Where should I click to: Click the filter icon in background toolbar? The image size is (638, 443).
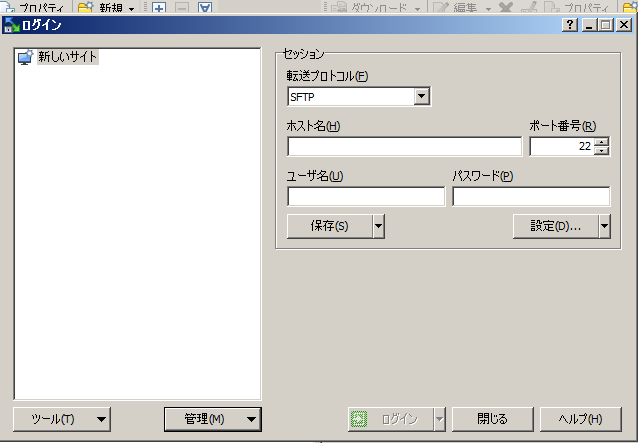(x=205, y=7)
